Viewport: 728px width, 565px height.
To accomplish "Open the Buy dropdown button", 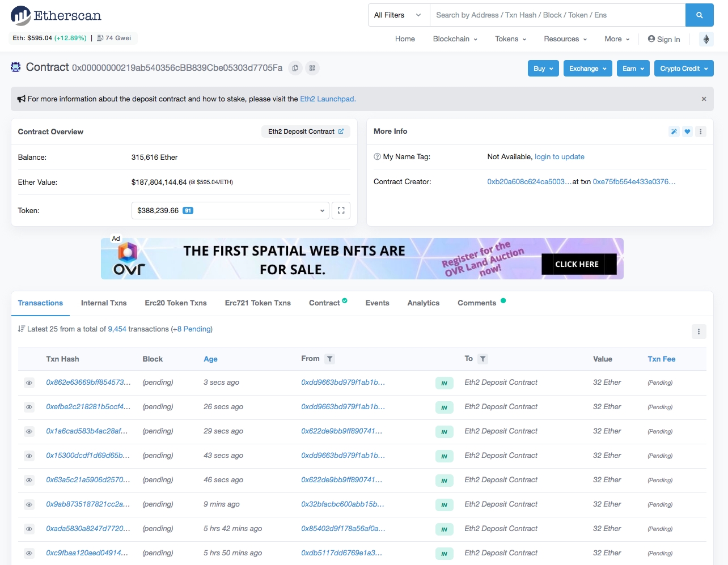I will pos(543,69).
